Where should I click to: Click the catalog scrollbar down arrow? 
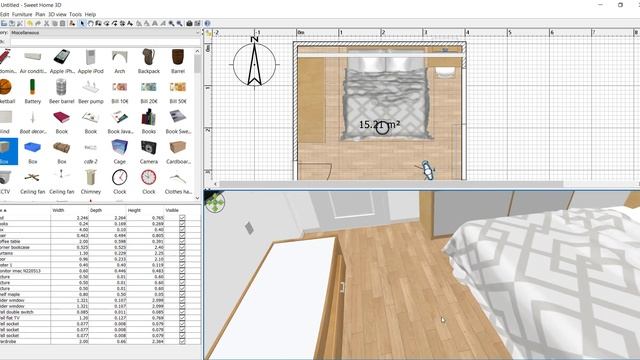click(198, 198)
